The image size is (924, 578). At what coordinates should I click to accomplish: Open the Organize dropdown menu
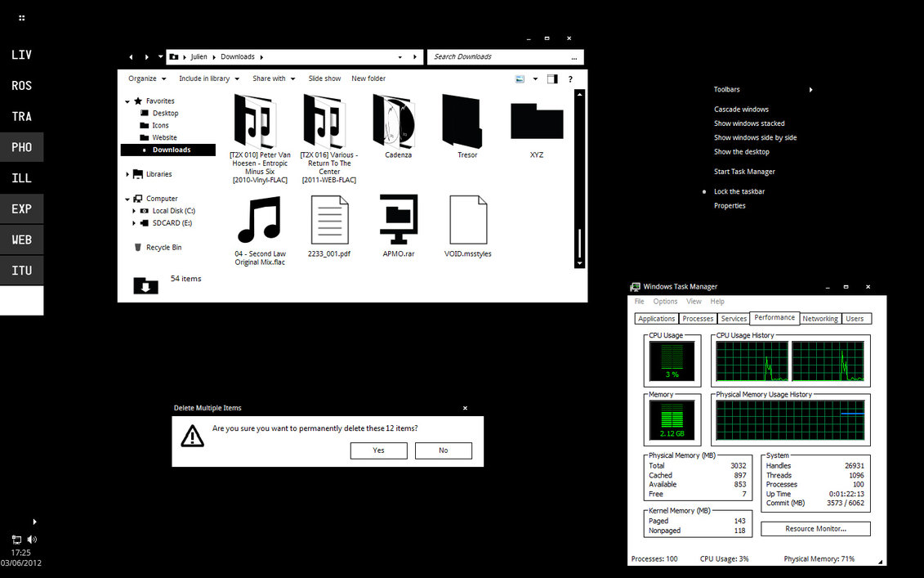click(147, 79)
